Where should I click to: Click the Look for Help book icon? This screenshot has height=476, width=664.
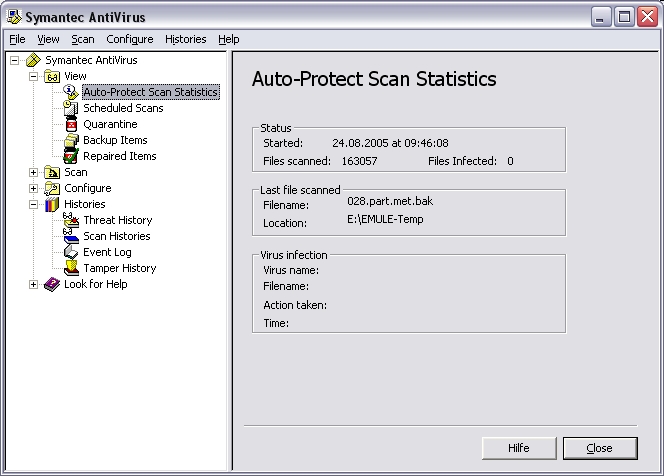tap(52, 285)
